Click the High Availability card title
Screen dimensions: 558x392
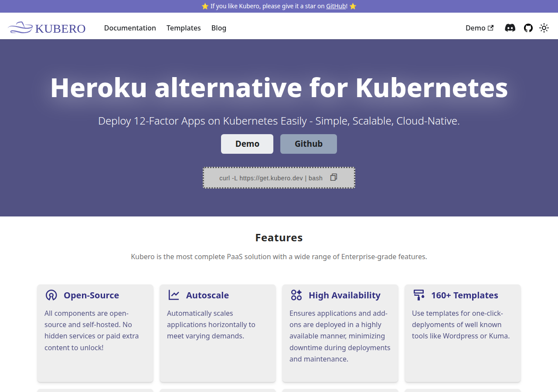click(344, 295)
